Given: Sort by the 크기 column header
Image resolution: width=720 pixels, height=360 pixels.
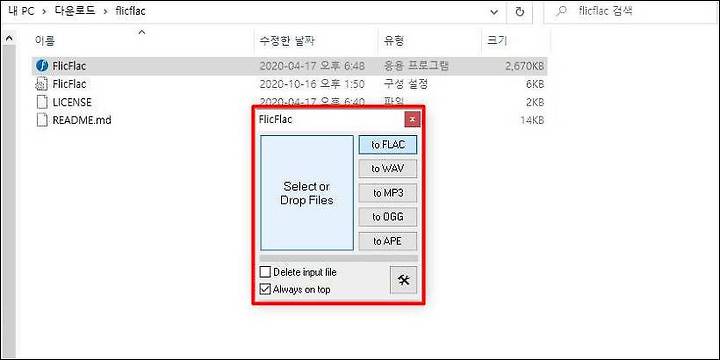Looking at the screenshot, I should [x=496, y=41].
